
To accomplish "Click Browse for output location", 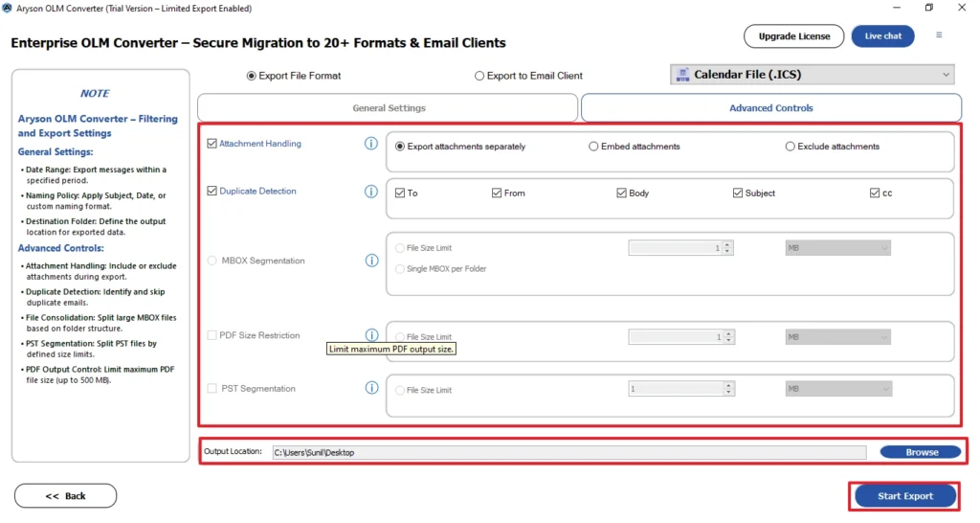I will 921,452.
